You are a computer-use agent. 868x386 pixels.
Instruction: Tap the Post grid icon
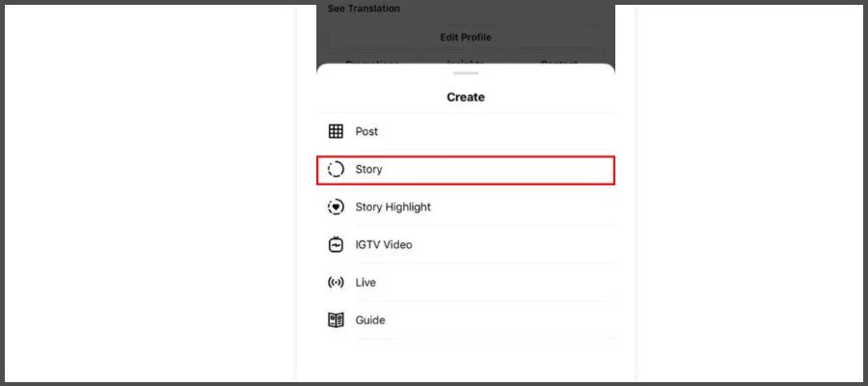pos(336,131)
